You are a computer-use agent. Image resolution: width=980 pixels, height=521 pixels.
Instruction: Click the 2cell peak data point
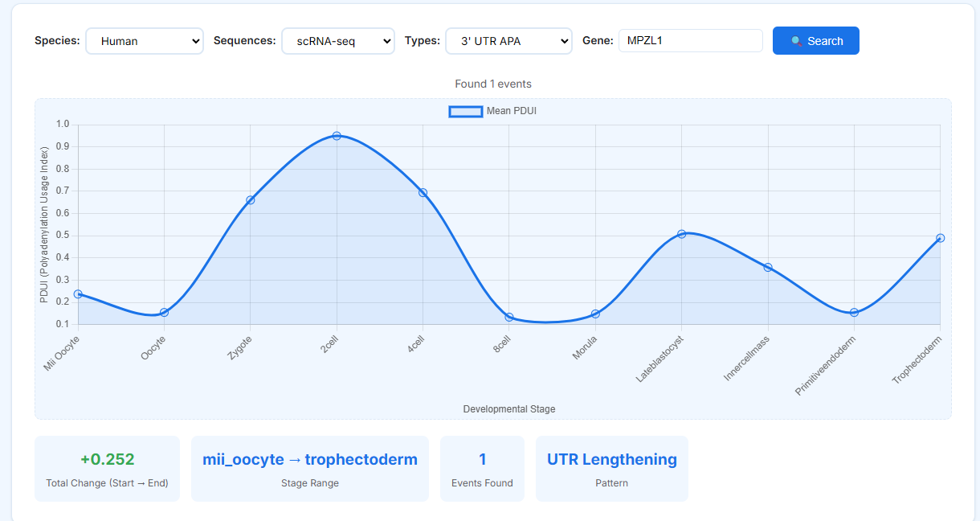337,136
